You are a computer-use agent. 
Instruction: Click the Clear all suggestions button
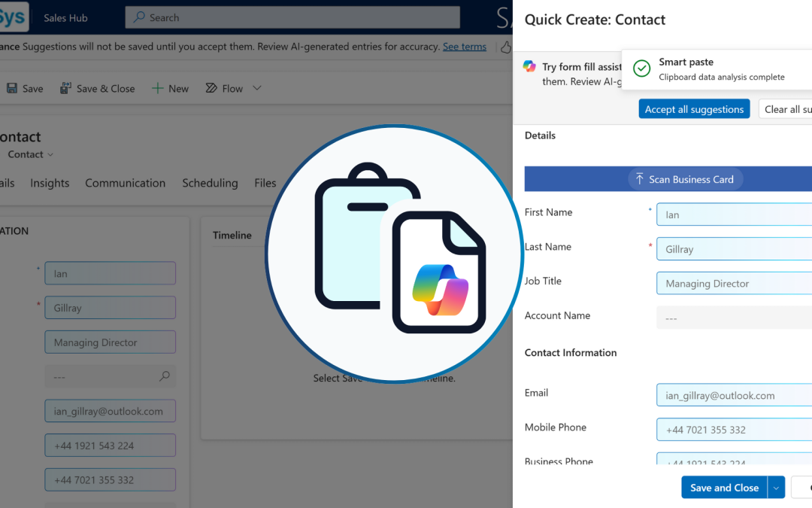786,109
